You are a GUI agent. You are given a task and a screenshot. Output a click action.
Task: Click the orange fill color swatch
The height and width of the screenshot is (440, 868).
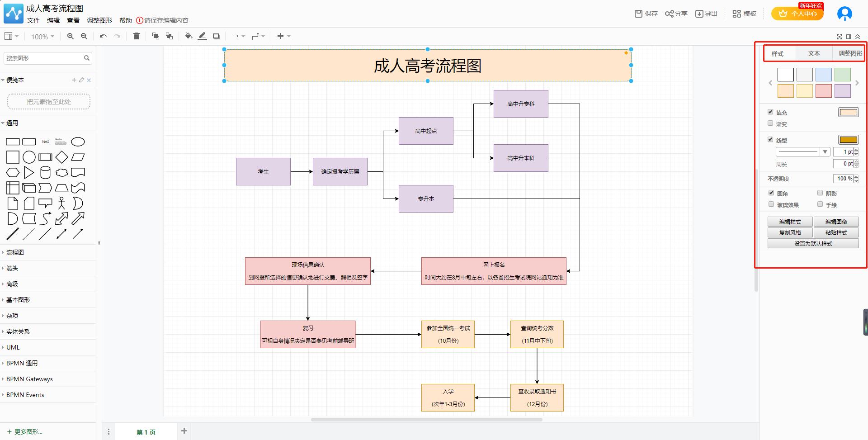coord(785,90)
